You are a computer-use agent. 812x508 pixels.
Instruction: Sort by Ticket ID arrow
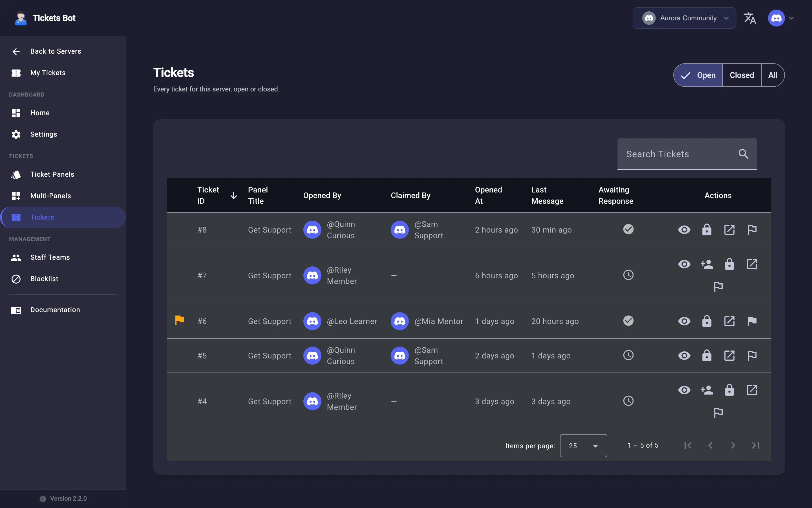tap(233, 196)
